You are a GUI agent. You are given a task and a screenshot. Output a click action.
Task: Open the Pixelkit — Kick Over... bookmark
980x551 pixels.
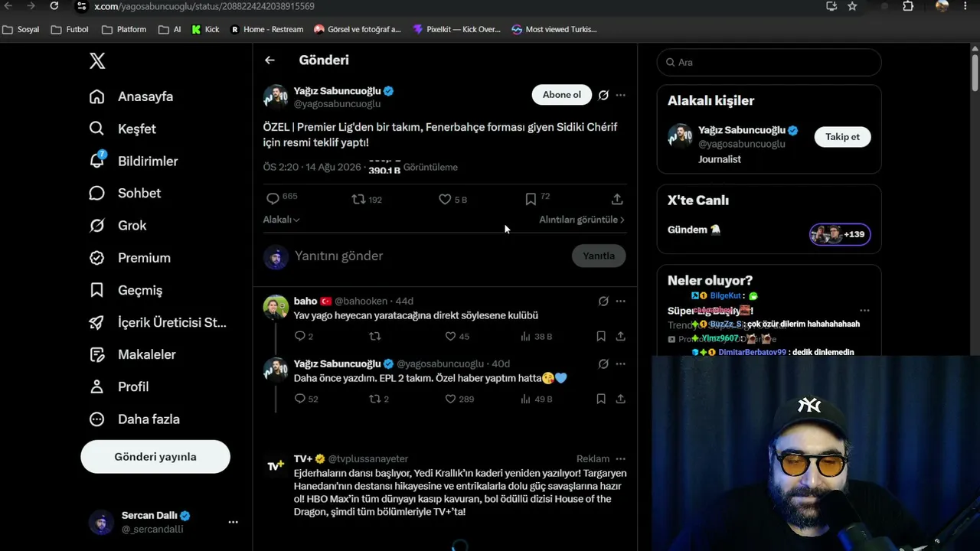coord(456,30)
